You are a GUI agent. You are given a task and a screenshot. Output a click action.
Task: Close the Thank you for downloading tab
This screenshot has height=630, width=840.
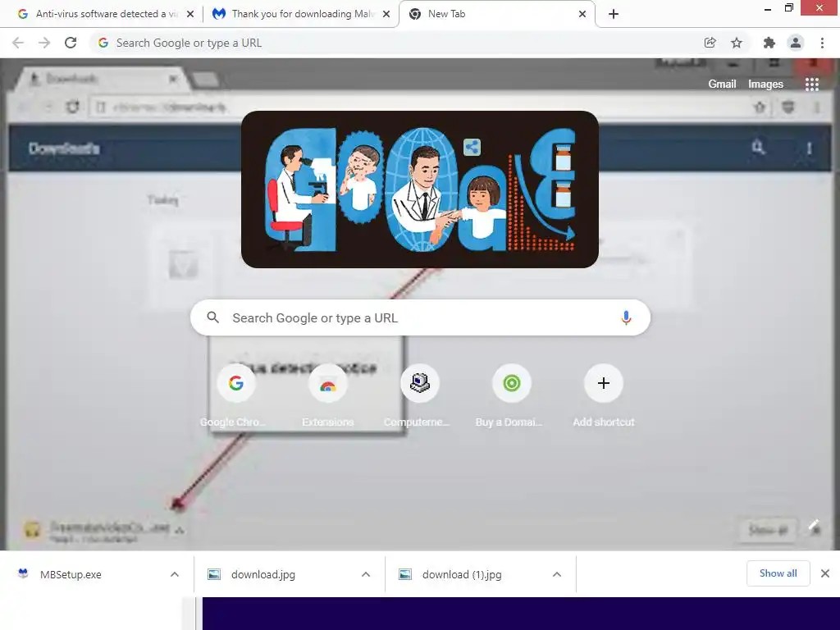pyautogui.click(x=386, y=14)
